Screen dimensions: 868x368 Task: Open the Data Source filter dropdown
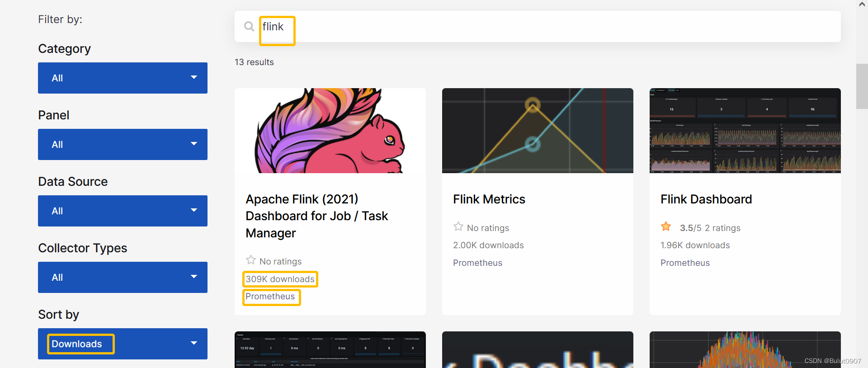tap(123, 211)
